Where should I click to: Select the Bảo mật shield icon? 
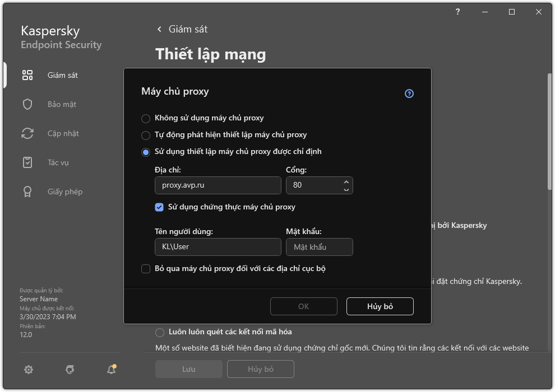pos(27,104)
